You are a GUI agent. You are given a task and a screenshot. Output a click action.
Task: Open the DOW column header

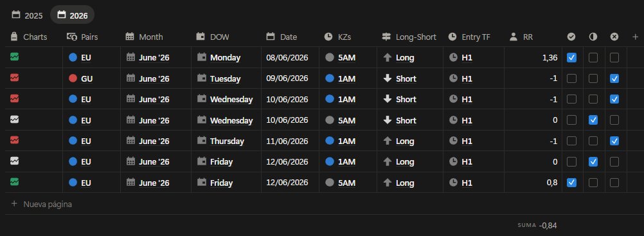click(x=213, y=37)
